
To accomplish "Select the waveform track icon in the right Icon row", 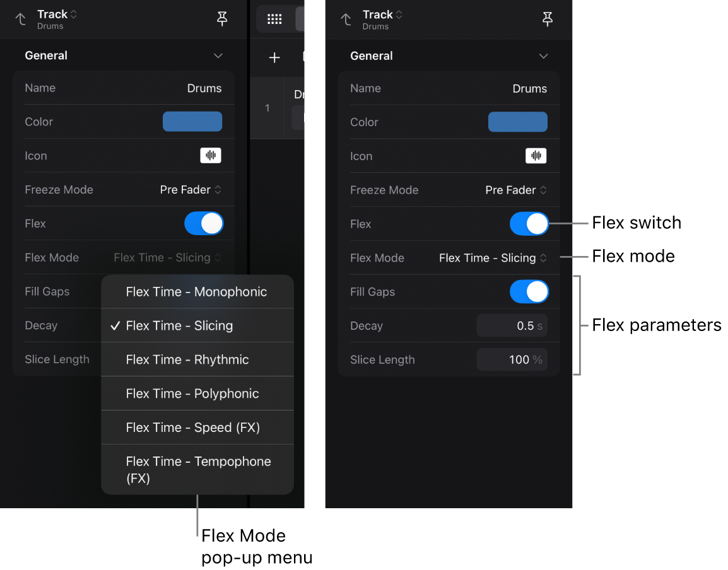I will 536,155.
